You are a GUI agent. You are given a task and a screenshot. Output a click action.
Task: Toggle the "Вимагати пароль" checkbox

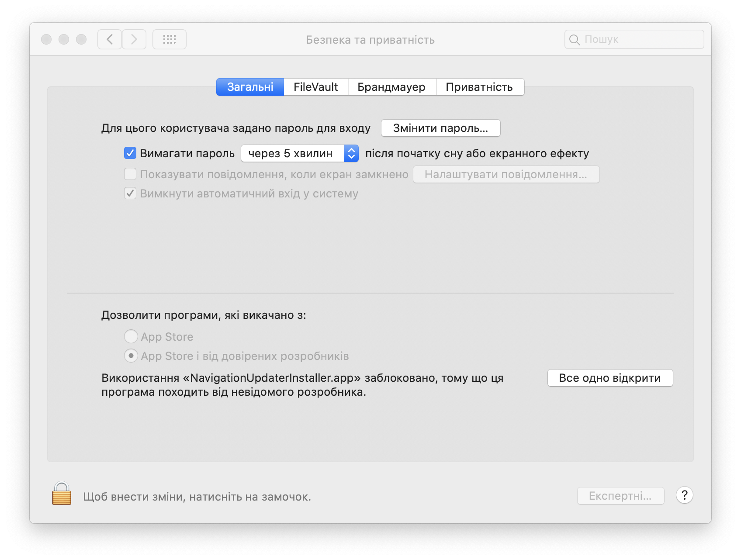point(130,153)
